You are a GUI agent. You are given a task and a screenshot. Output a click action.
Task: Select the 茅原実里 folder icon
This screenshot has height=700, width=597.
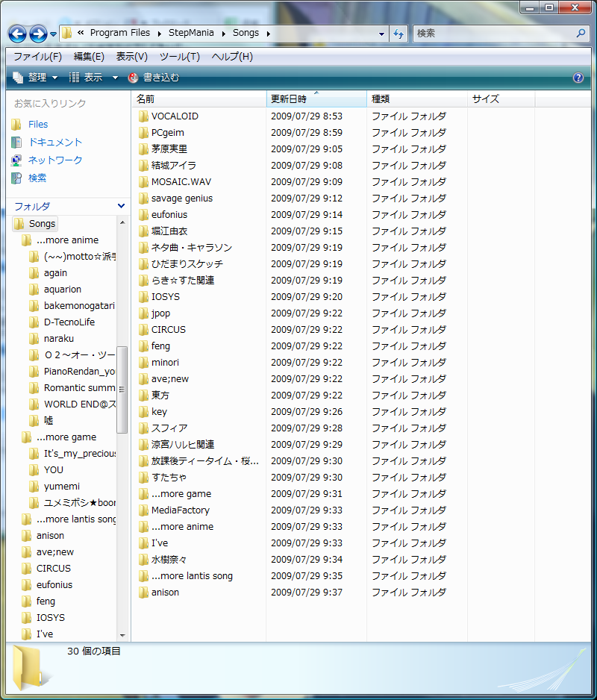click(x=143, y=149)
